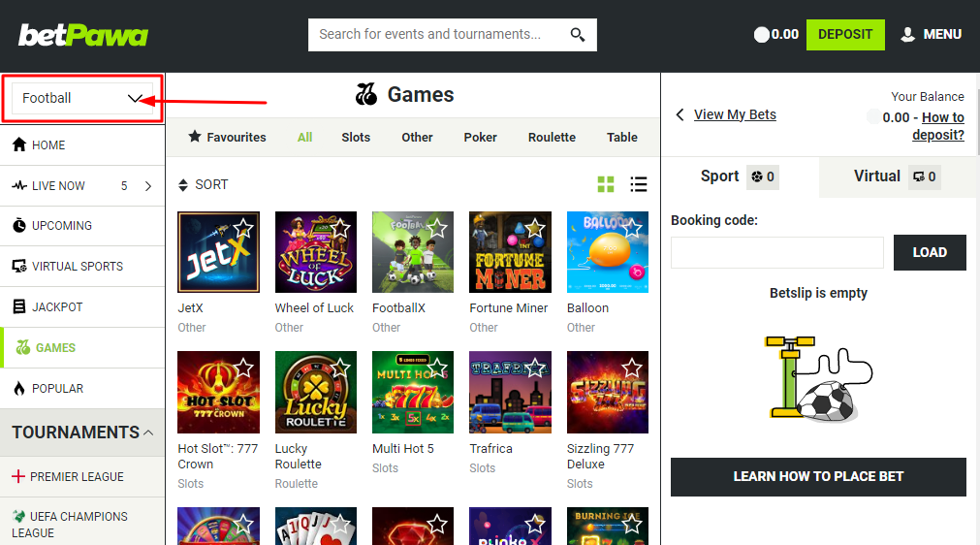Select the Slots tab

click(x=356, y=137)
